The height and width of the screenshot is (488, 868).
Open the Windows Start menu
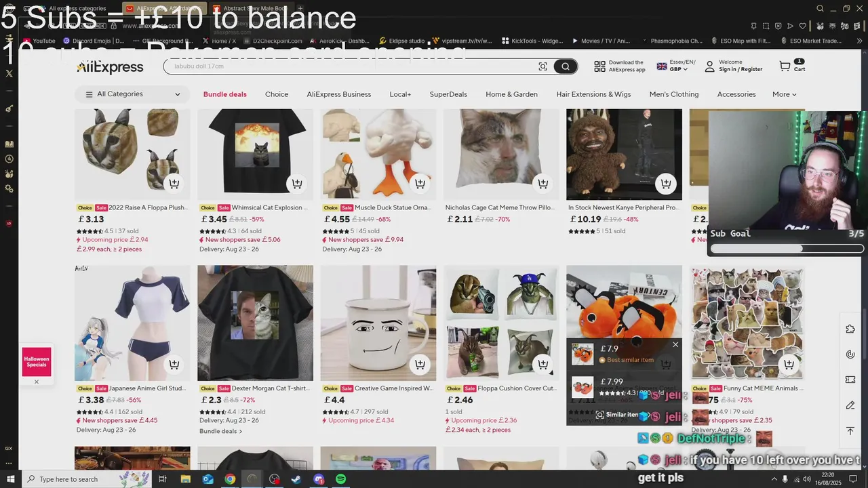[9, 479]
